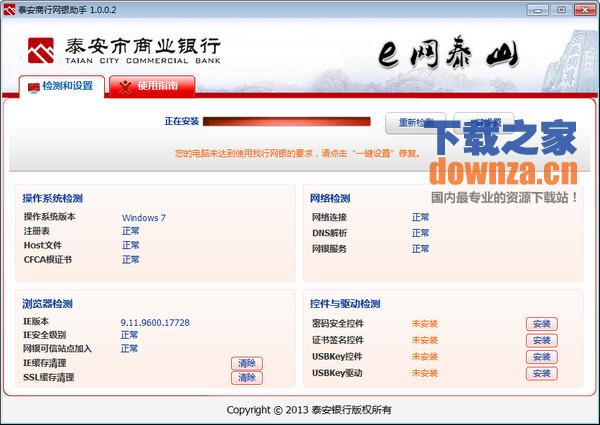Install the USBKey控件 component
The height and width of the screenshot is (425, 600).
point(541,357)
